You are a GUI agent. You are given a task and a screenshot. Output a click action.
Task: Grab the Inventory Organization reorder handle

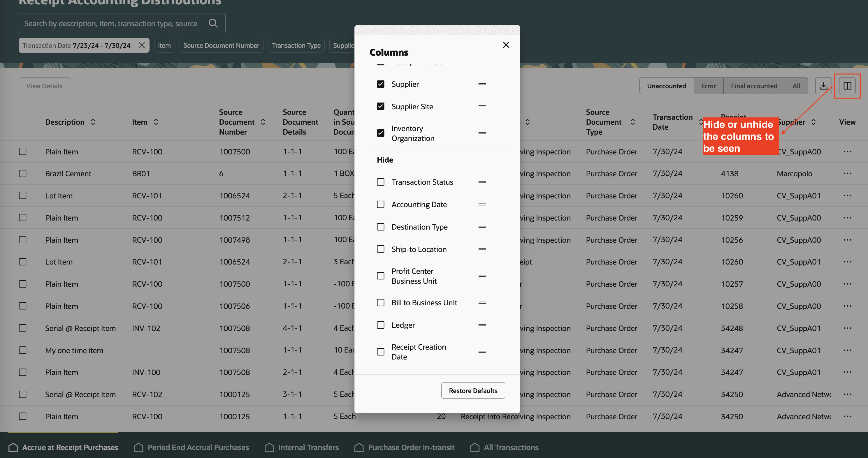[x=482, y=133]
